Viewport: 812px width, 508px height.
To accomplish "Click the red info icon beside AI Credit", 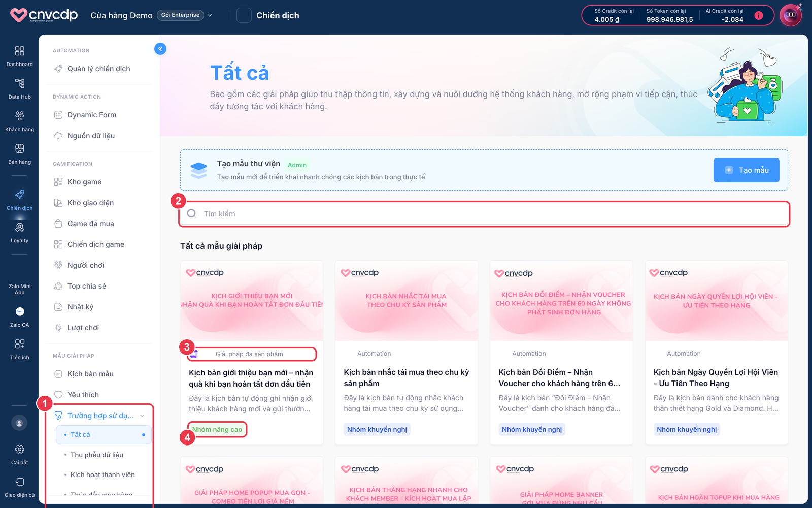I will point(759,15).
